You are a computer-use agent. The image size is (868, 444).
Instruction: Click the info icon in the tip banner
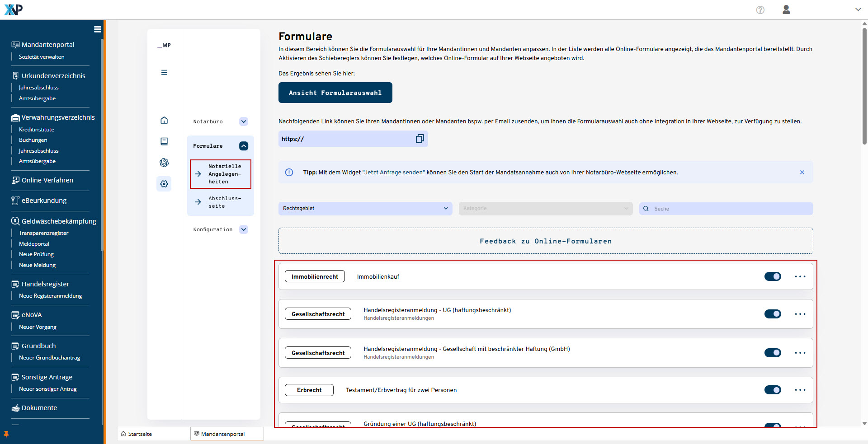click(x=289, y=172)
